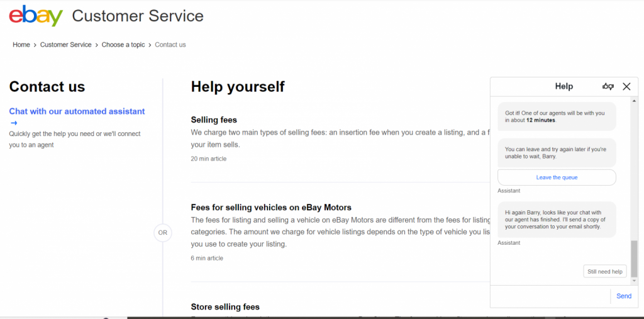Close the Help chat window

[626, 86]
